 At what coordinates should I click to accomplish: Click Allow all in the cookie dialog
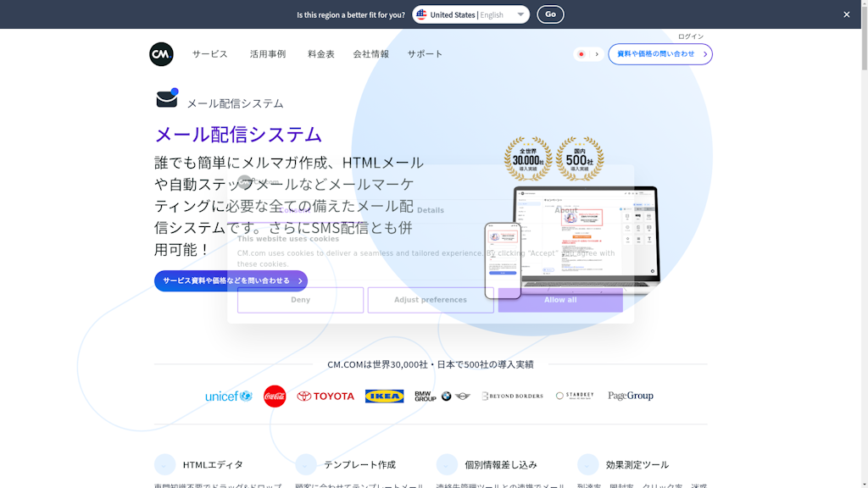(x=560, y=300)
